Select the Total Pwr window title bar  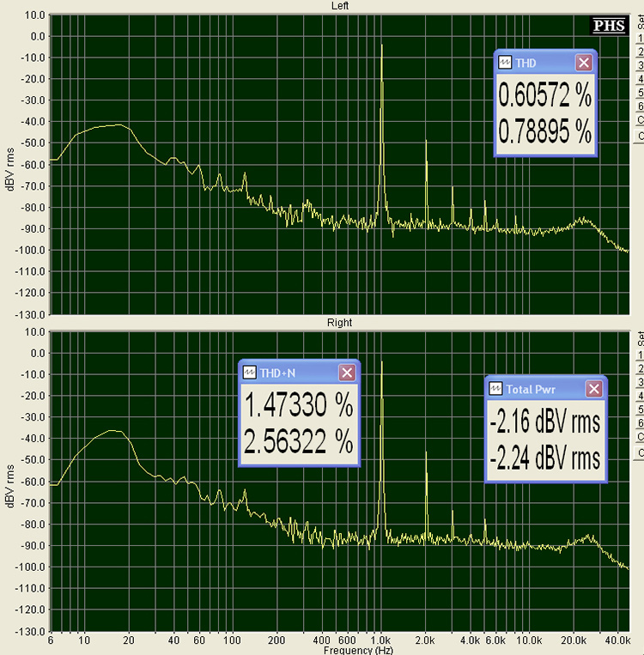coord(541,389)
